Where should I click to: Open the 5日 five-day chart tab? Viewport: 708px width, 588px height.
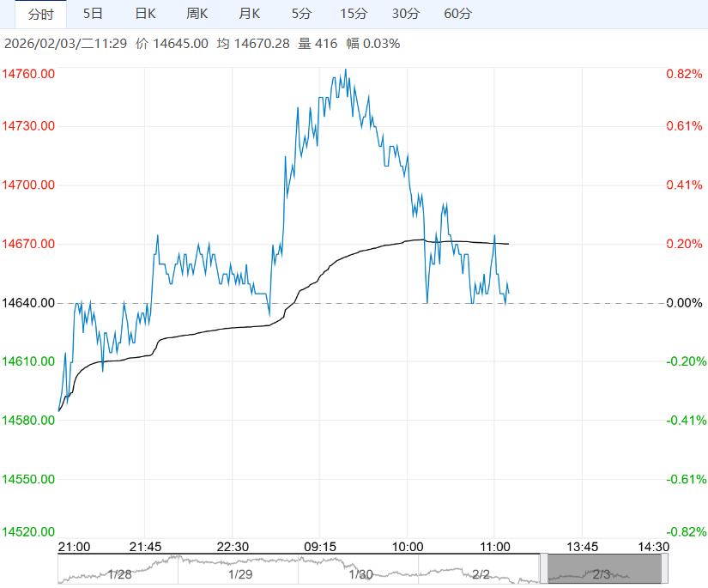(94, 14)
